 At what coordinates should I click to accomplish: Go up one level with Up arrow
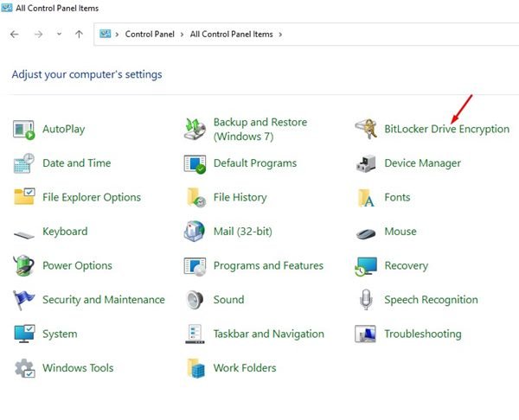click(79, 34)
